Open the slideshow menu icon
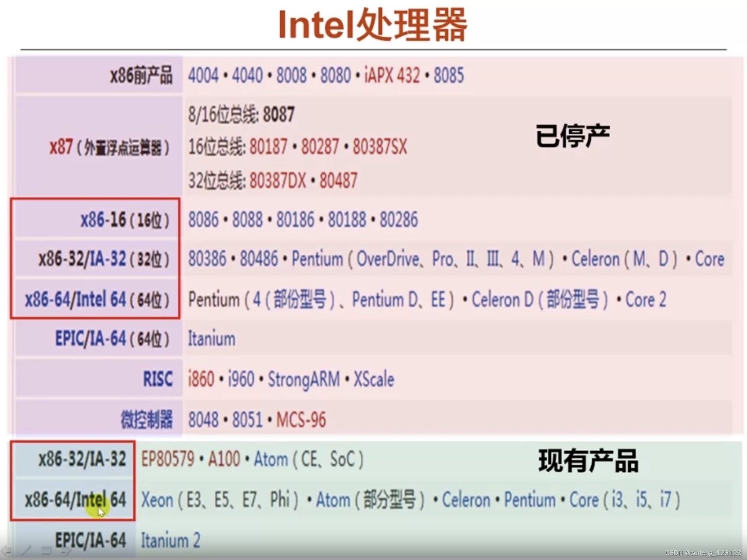 pyautogui.click(x=46, y=551)
